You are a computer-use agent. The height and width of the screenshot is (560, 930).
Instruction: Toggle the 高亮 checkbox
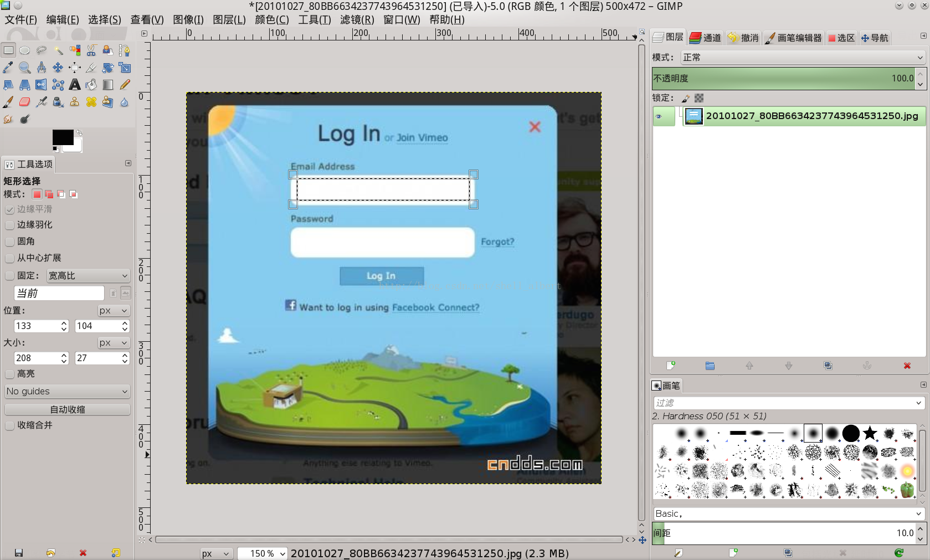pos(9,374)
